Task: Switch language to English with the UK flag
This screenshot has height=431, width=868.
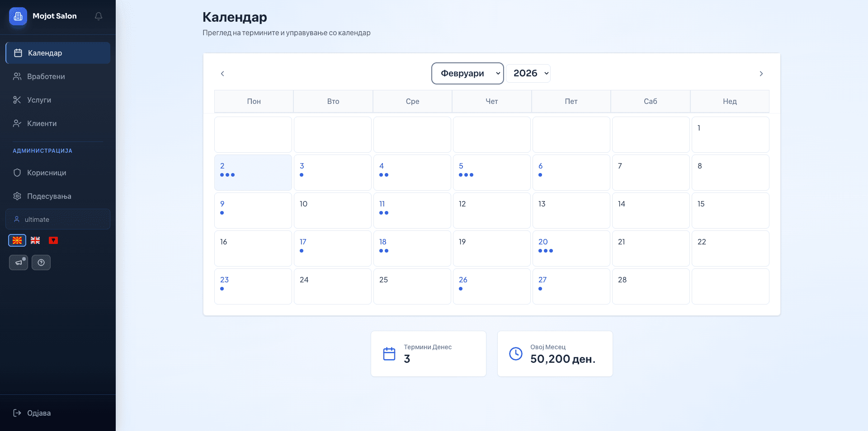Action: click(35, 240)
